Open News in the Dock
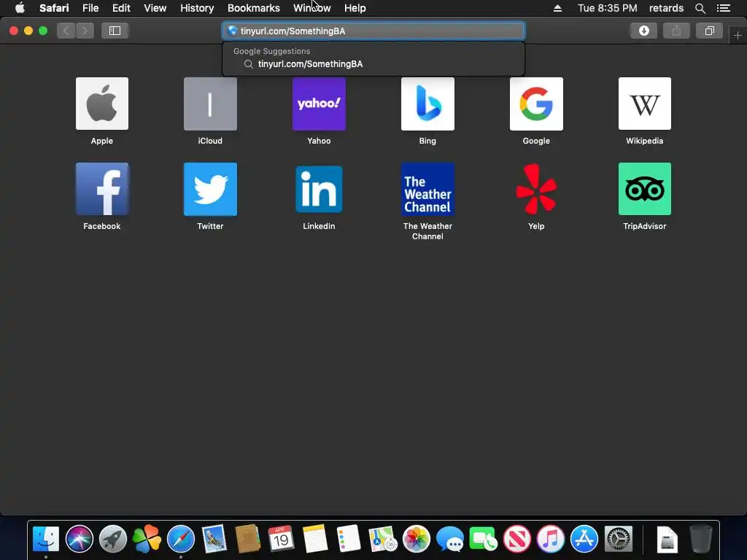 (x=517, y=539)
